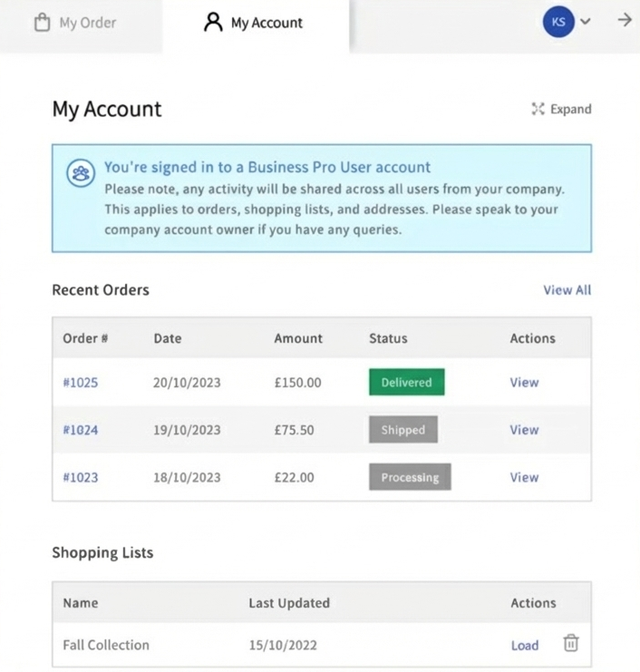Select the My Account tab
Screen dimensions: 640x672
(x=266, y=24)
